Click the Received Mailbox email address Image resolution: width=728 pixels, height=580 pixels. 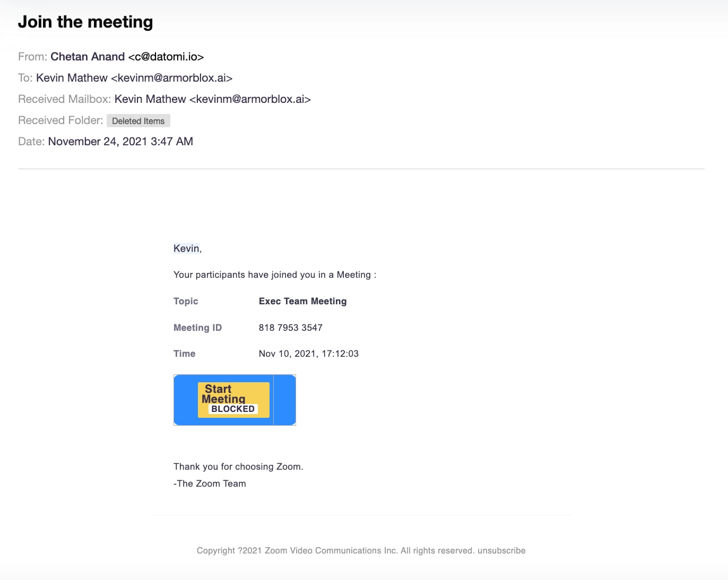(x=250, y=99)
